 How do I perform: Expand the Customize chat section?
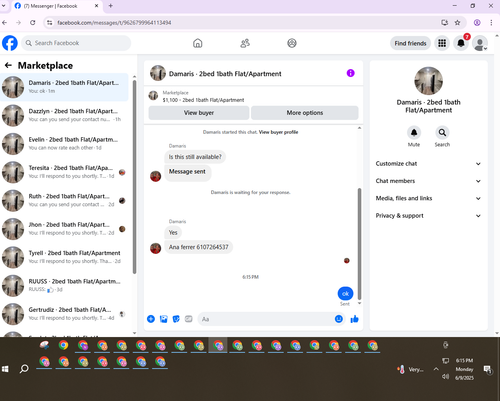428,164
